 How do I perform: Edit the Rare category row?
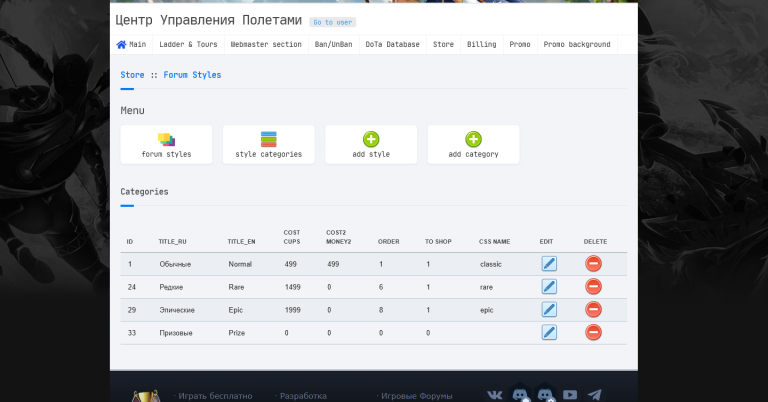(549, 286)
